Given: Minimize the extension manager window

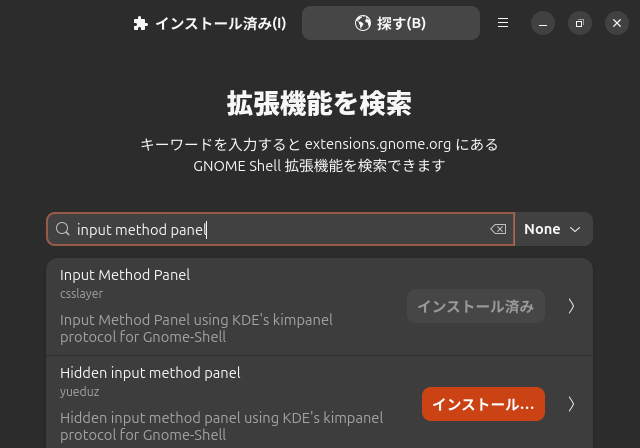Looking at the screenshot, I should 543,23.
